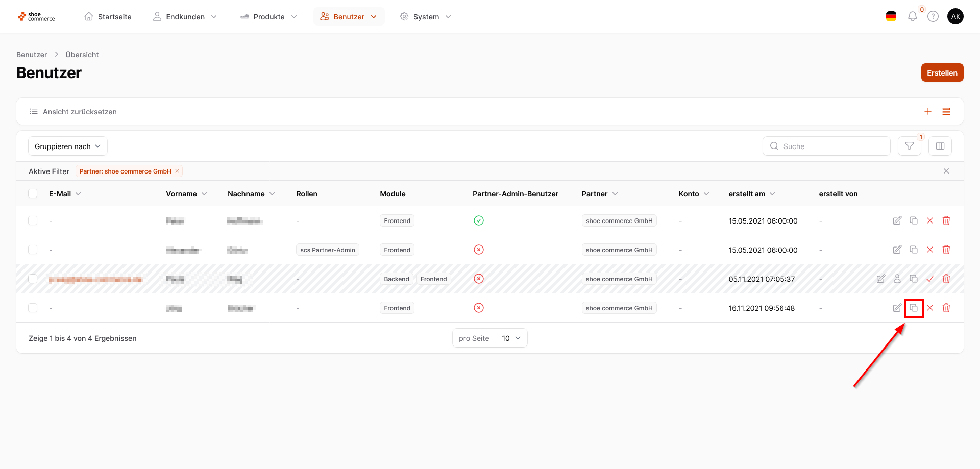Click impersonate user icon in the striped row
Screen dimensions: 980x469
(x=897, y=279)
